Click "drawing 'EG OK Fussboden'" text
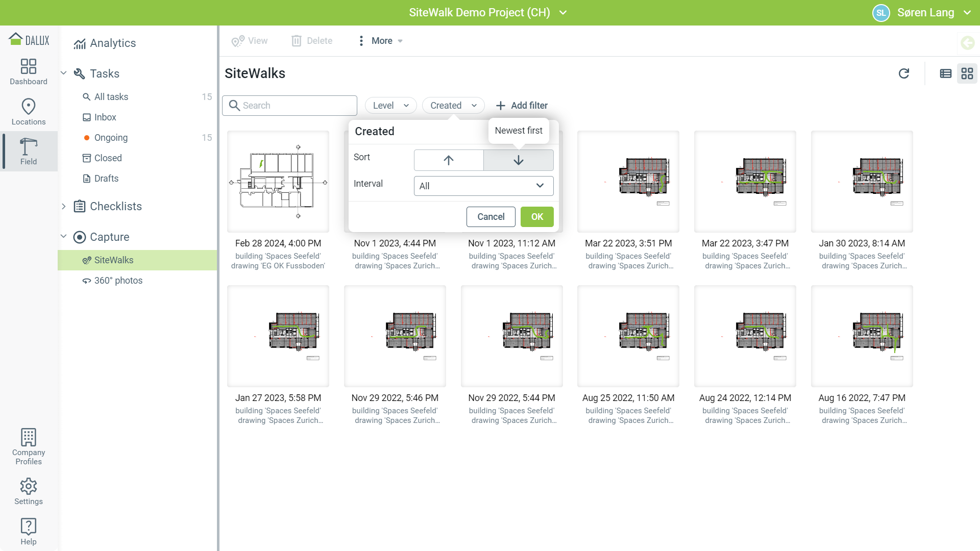This screenshot has height=551, width=980. tap(278, 266)
